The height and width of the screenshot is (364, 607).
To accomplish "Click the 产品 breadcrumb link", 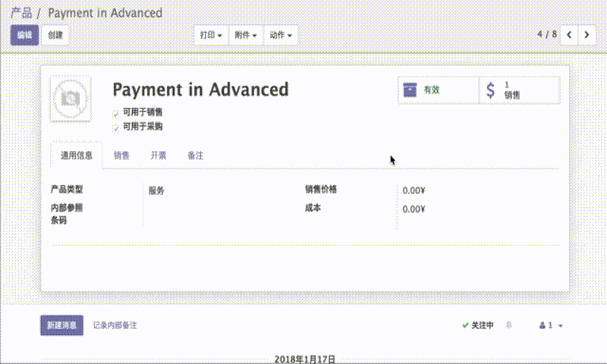I will click(x=21, y=13).
